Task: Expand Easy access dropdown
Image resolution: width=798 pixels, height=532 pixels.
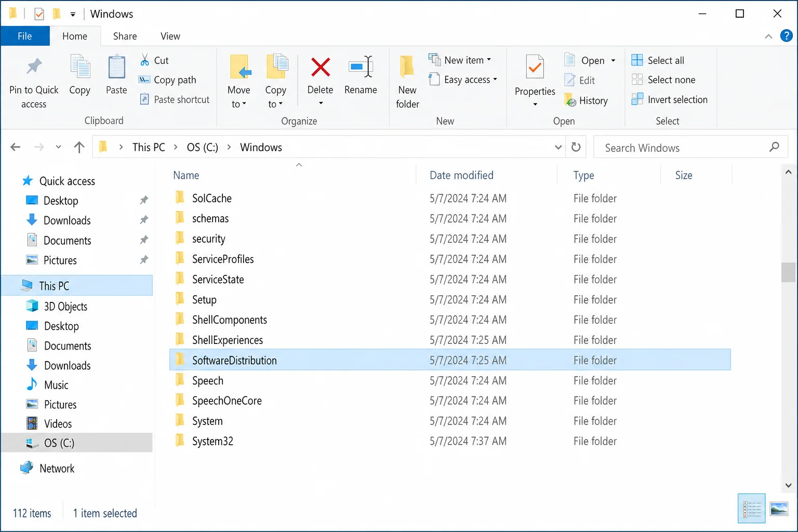Action: (x=495, y=79)
